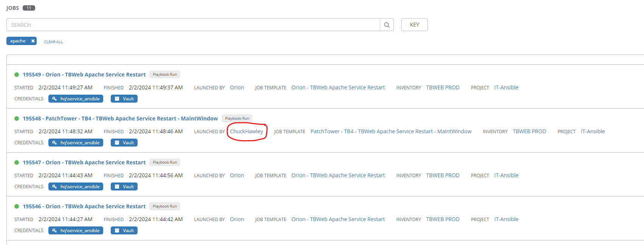Screen dimensions: 644x245
Task: Open IT-Ansible project link for job 195546
Action: [x=506, y=219]
